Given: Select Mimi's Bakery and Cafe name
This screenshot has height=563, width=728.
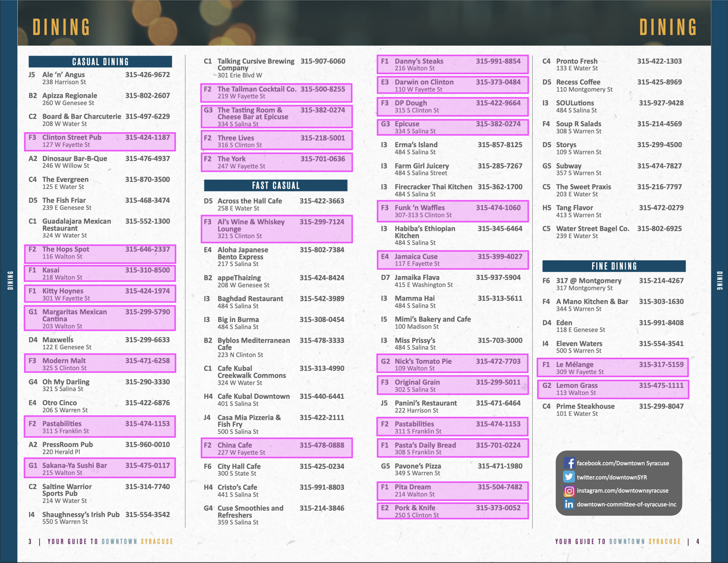Looking at the screenshot, I should coord(433,319).
